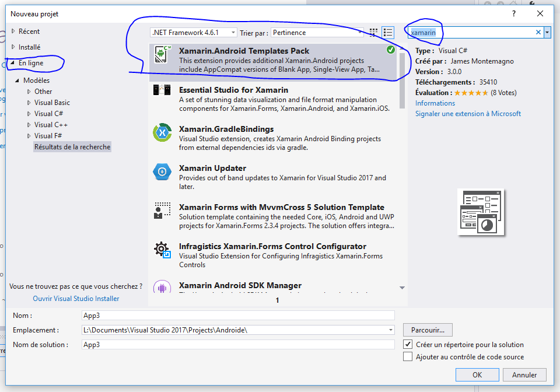Click the rating stars for the extension
Viewport: 560px width, 392px height.
click(471, 93)
